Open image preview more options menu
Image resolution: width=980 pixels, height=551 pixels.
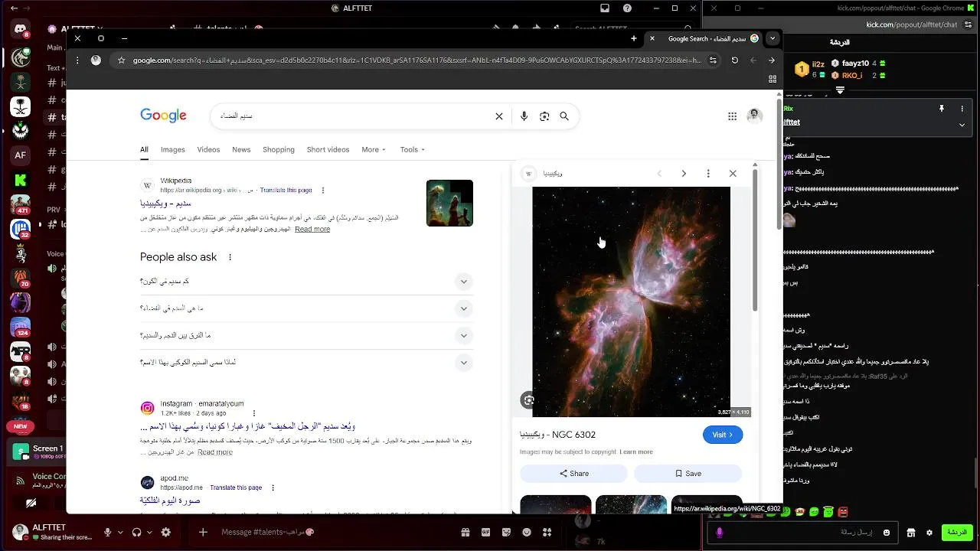click(x=708, y=174)
